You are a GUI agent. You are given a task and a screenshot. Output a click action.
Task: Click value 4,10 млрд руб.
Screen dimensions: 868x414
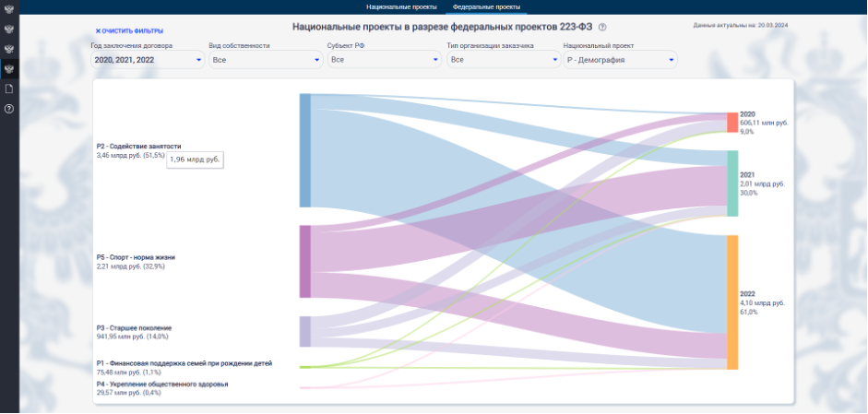[762, 302]
